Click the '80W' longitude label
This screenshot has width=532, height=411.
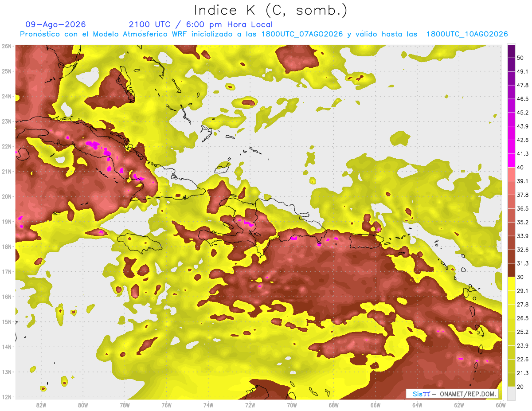pyautogui.click(x=83, y=405)
